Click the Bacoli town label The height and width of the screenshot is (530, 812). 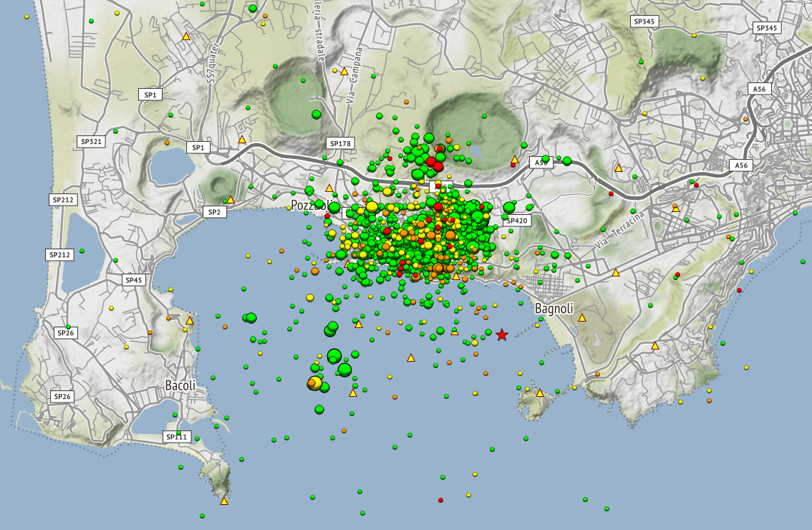180,385
